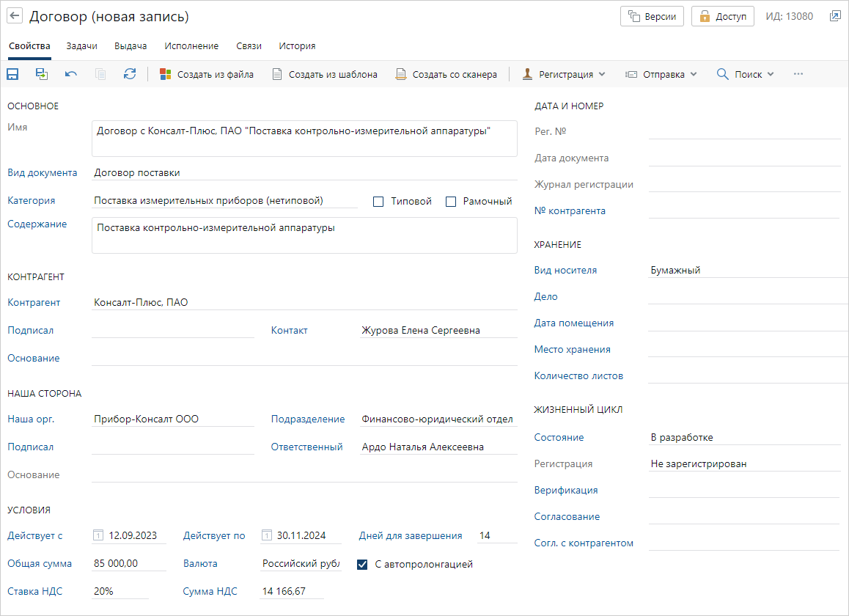Click the more options ellipsis in the toolbar
The height and width of the screenshot is (616, 849).
tap(798, 74)
